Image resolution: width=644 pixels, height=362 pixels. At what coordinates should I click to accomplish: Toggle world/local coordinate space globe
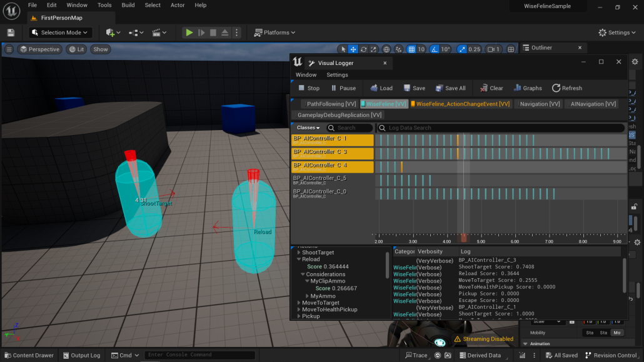click(x=386, y=49)
